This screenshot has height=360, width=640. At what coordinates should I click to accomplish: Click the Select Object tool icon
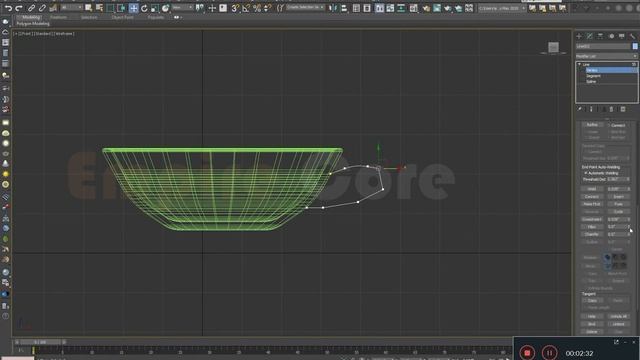[89, 8]
